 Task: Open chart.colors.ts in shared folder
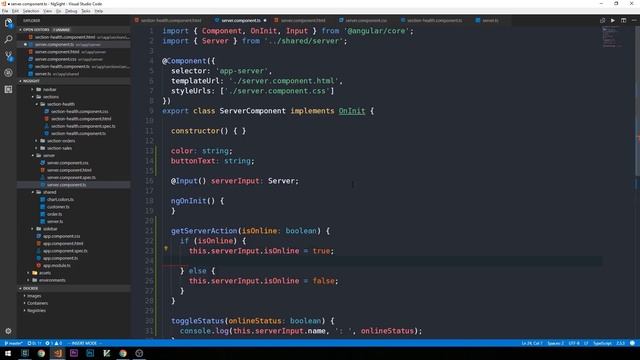[60, 200]
